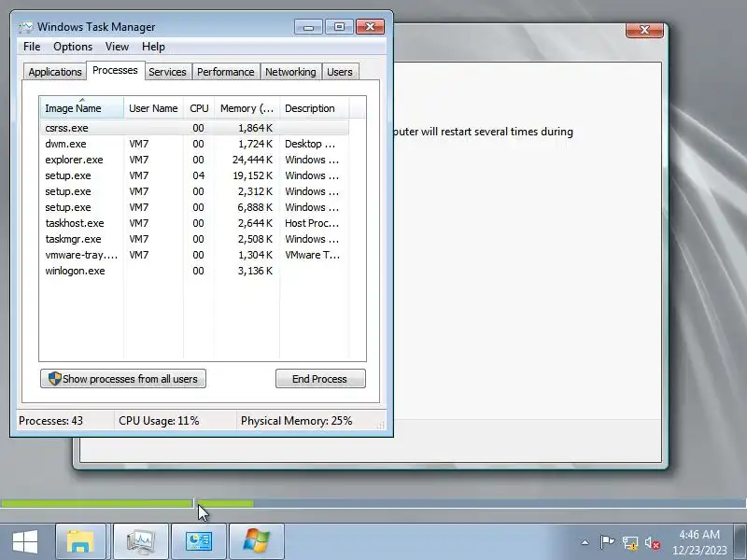
Task: Click the Show desktop strip
Action: (740, 542)
